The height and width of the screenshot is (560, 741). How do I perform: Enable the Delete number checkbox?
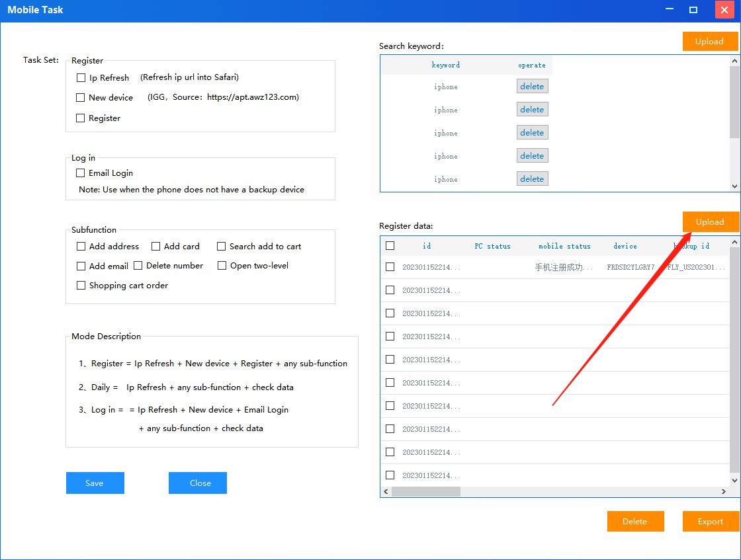tap(138, 265)
